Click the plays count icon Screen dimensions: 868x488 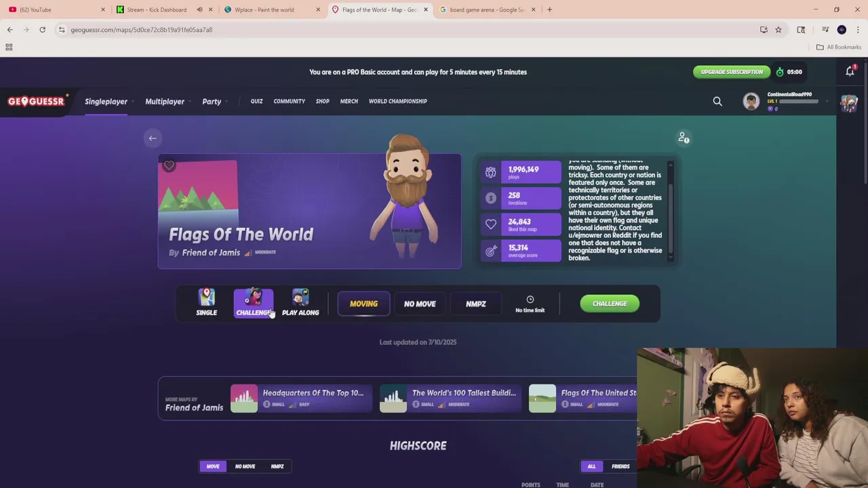pyautogui.click(x=490, y=172)
